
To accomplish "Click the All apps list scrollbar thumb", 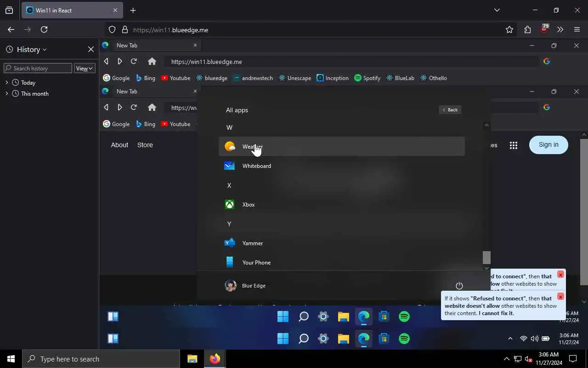I will tap(487, 258).
